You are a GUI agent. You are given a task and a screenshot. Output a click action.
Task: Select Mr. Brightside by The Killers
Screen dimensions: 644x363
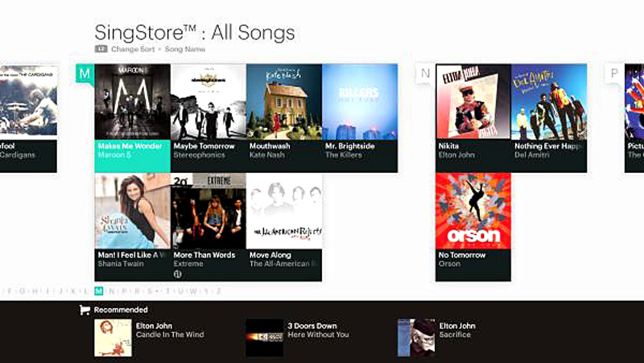point(360,118)
